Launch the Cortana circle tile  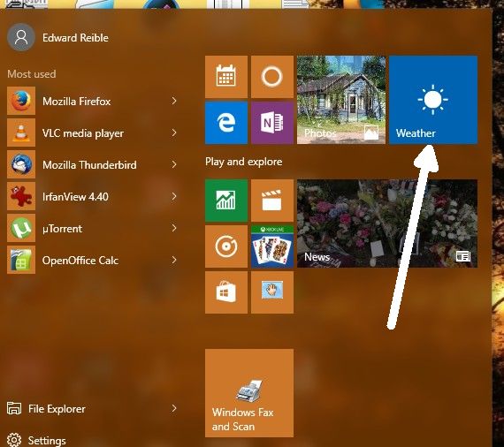272,77
